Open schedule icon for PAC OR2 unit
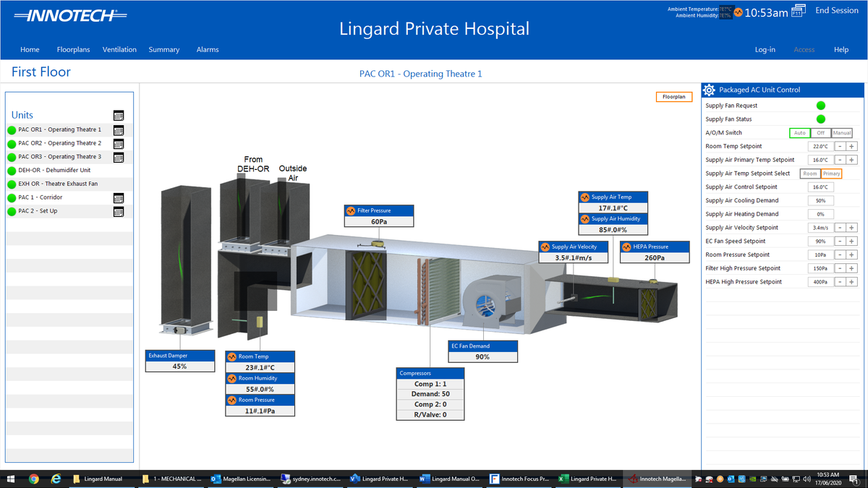868x488 pixels. [119, 144]
